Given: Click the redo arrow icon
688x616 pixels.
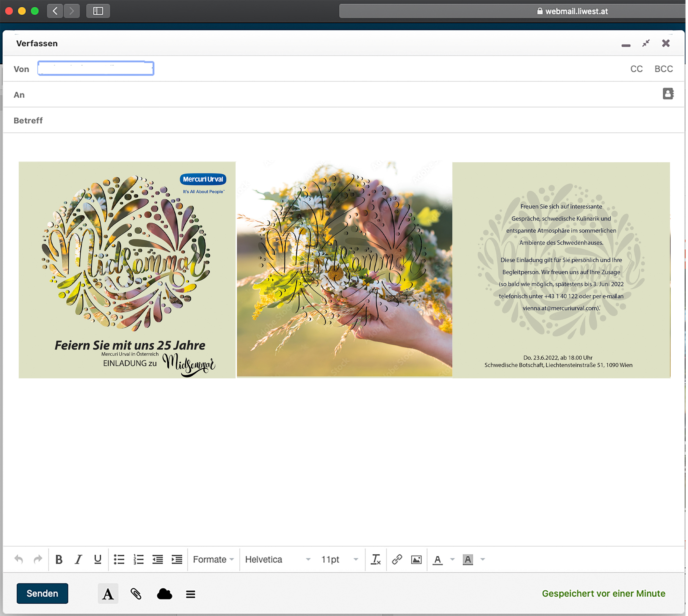Looking at the screenshot, I should 38,559.
